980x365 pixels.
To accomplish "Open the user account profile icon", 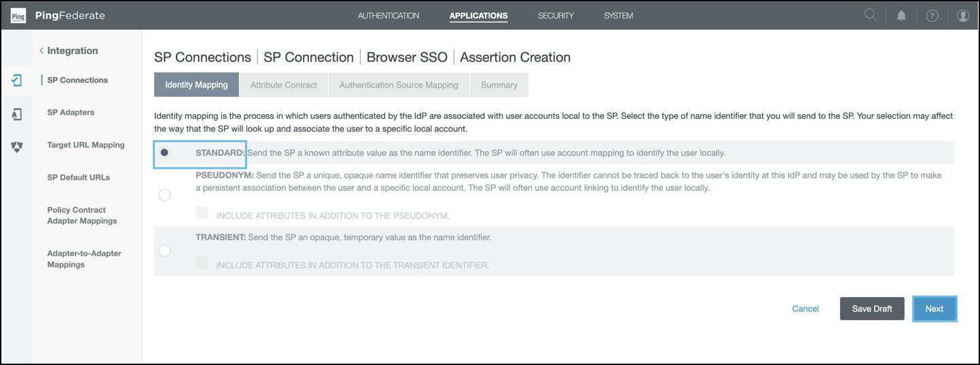I will point(962,16).
